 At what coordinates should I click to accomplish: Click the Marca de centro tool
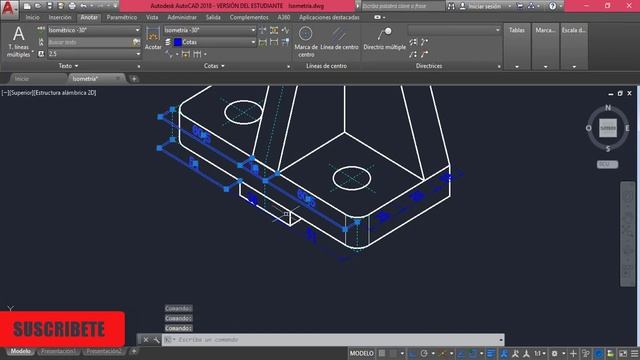pos(306,41)
